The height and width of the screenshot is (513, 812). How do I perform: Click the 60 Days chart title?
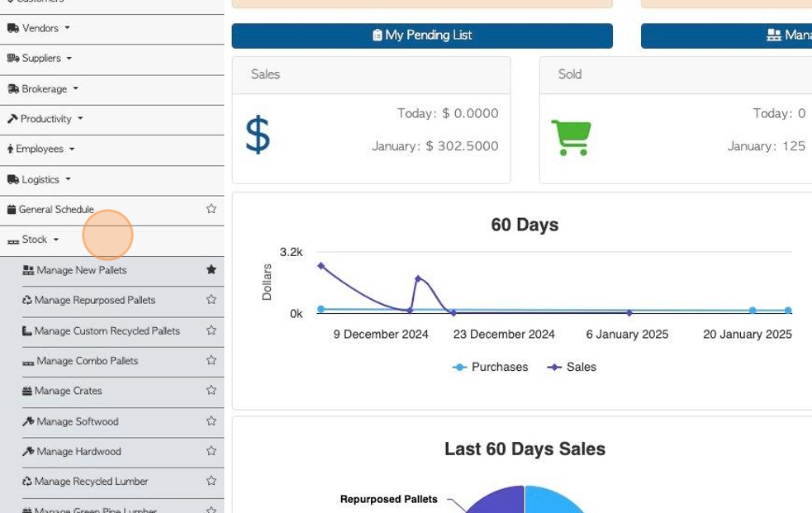tap(525, 226)
